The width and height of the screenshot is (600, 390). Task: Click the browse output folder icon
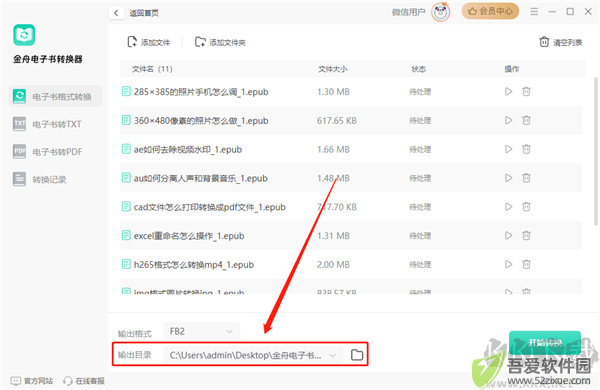pyautogui.click(x=357, y=355)
